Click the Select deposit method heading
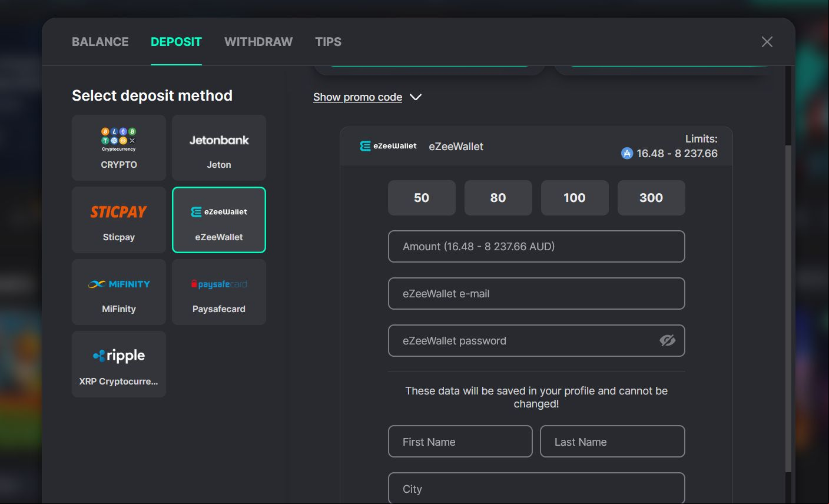Screen dimensions: 829x504 point(152,95)
